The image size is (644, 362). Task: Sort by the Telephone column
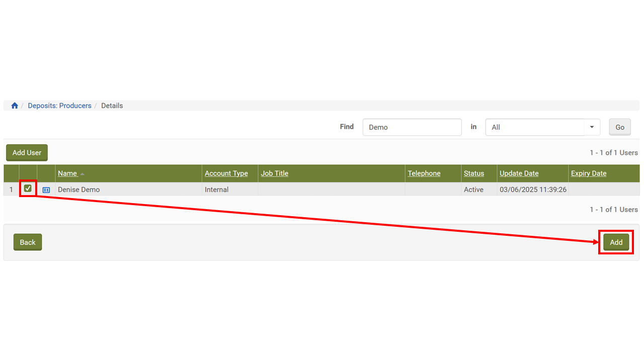[424, 173]
